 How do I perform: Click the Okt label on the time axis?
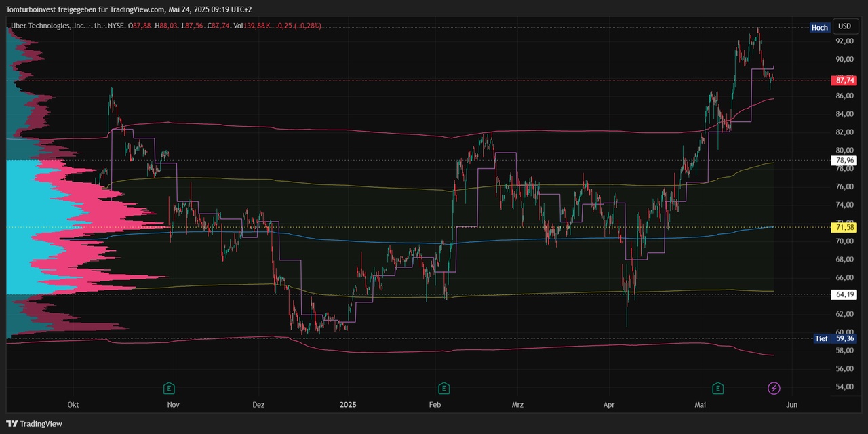point(73,405)
